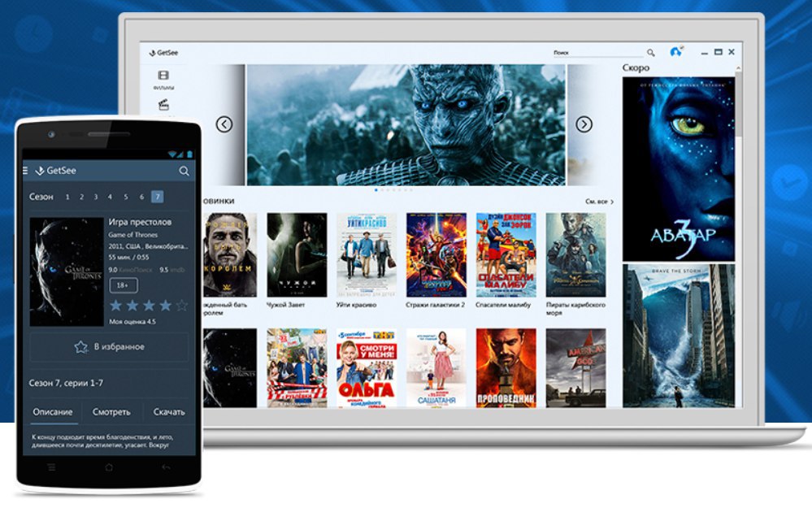Click the first banner pagination dot
The image size is (812, 508).
pyautogui.click(x=376, y=190)
